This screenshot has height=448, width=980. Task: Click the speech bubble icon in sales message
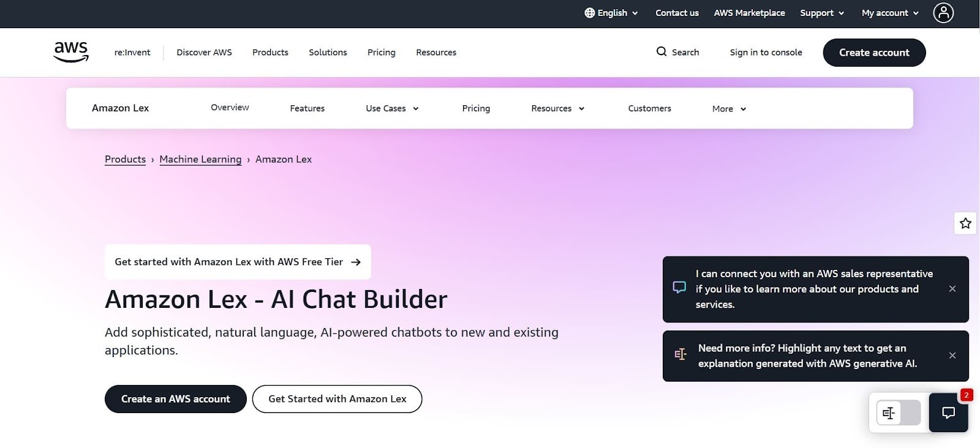(679, 286)
